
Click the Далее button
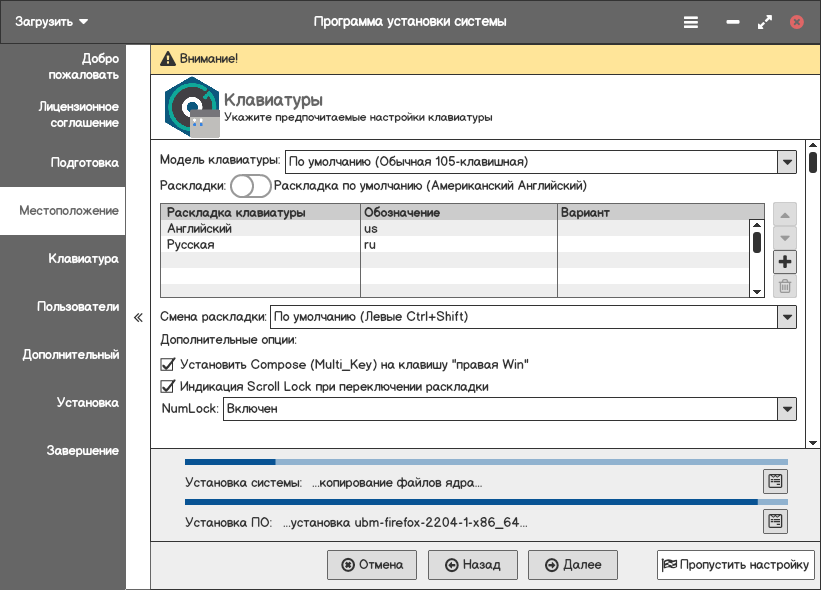coord(573,565)
